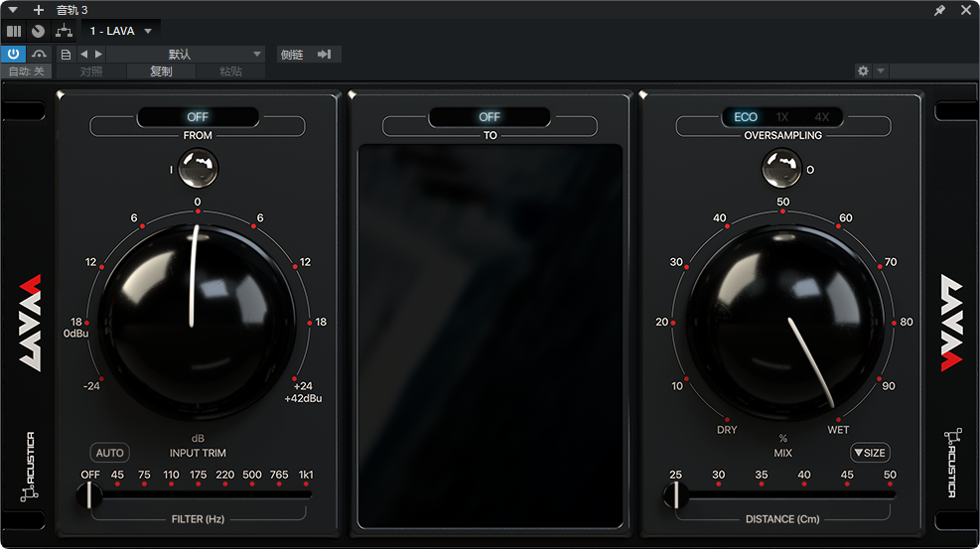Viewport: 980px width, 549px height.
Task: Click the center panel corner marker
Action: pos(351,95)
